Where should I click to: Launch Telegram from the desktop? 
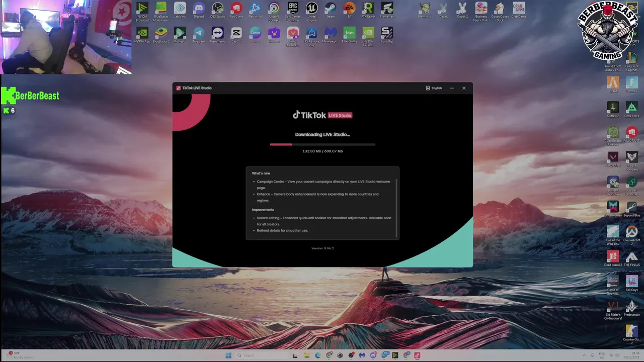click(199, 35)
